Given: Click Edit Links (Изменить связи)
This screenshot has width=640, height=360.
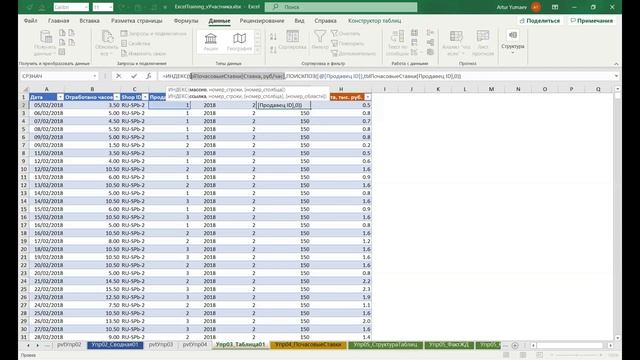Looking at the screenshot, I should coord(143,53).
